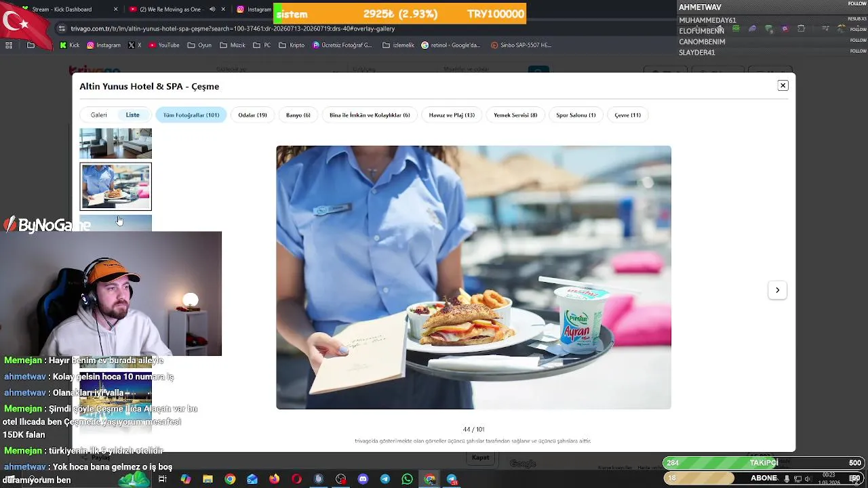Open the apps grid in bookmarks bar

coord(9,45)
